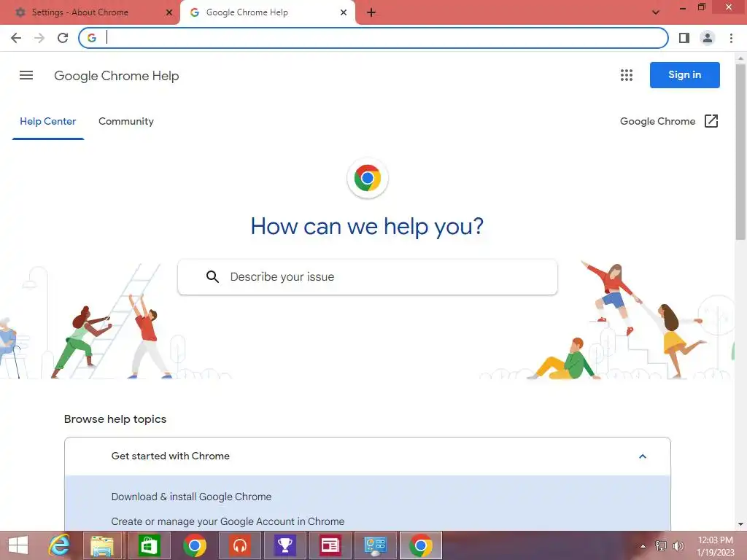Open the side panel icon in toolbar
747x560 pixels.
pyautogui.click(x=684, y=38)
